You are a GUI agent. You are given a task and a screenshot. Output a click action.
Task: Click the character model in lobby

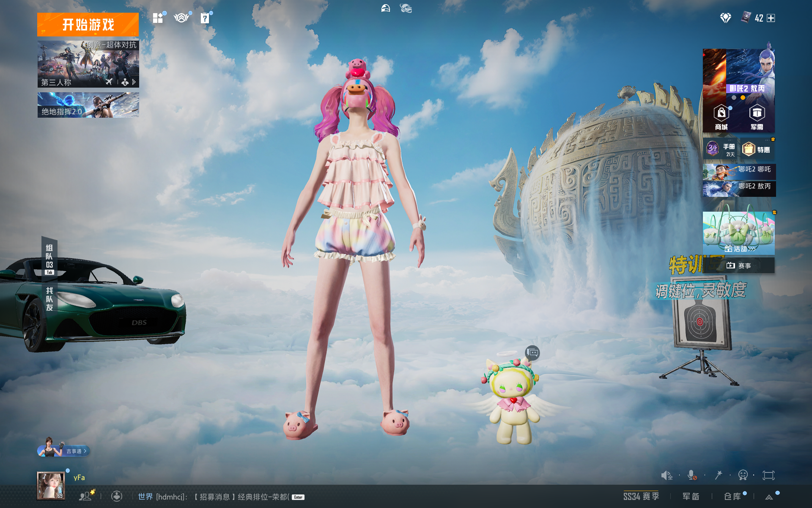354,250
